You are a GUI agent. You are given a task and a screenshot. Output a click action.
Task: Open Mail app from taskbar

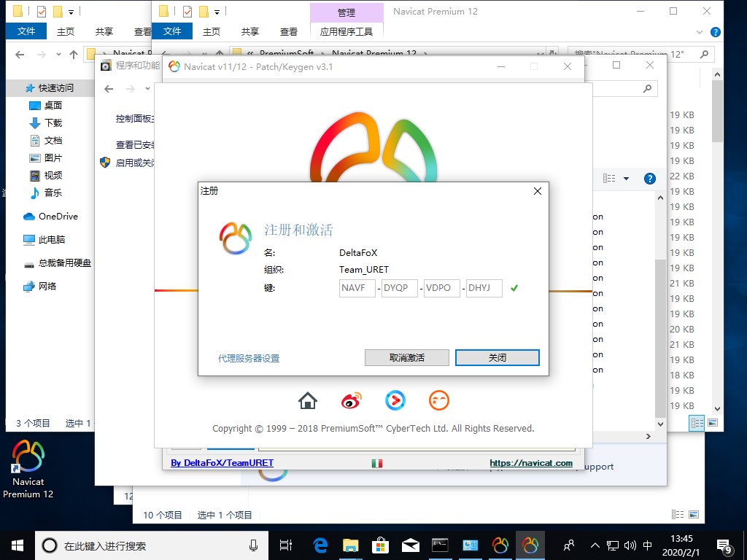tap(410, 545)
